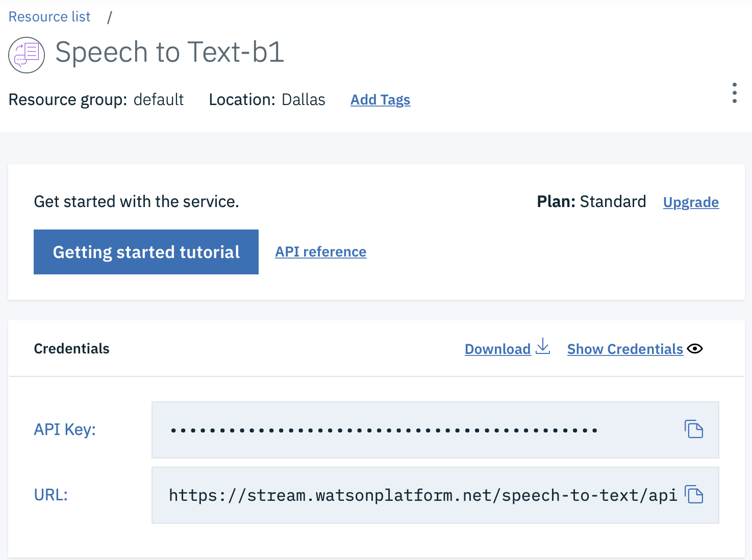The image size is (752, 560).
Task: Click the 'Dallas' location value
Action: point(304,99)
